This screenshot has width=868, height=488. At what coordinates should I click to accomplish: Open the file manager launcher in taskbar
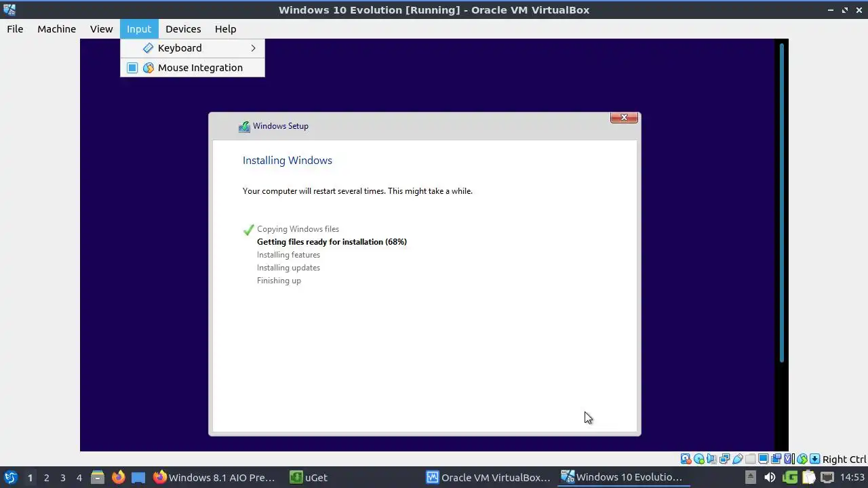98,477
